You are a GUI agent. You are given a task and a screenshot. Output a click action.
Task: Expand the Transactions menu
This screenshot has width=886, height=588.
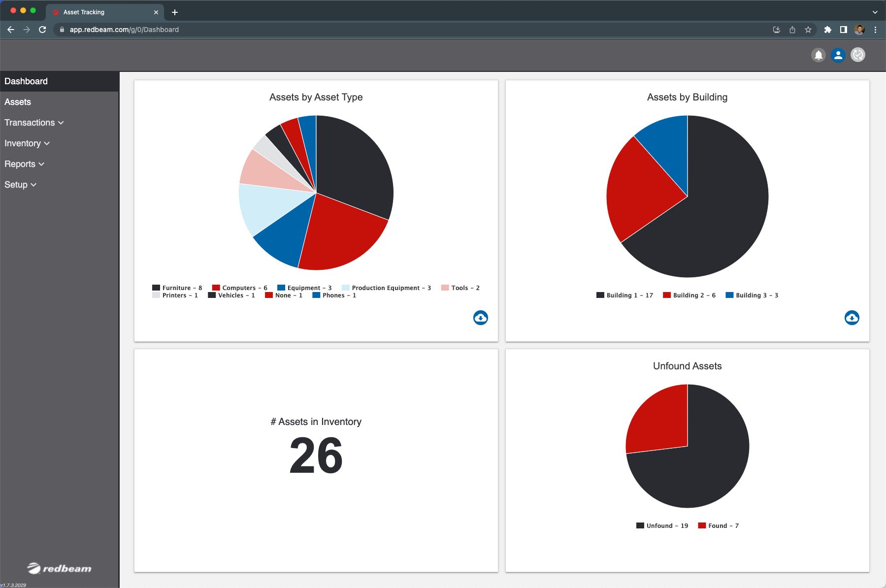34,123
